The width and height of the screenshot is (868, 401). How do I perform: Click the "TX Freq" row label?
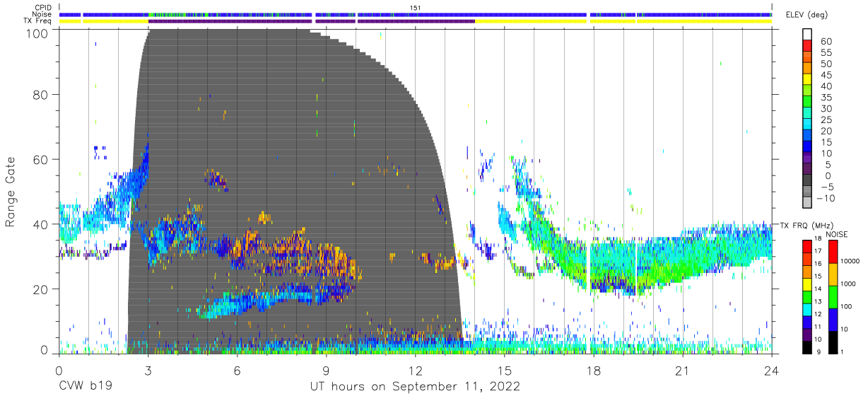pos(39,21)
